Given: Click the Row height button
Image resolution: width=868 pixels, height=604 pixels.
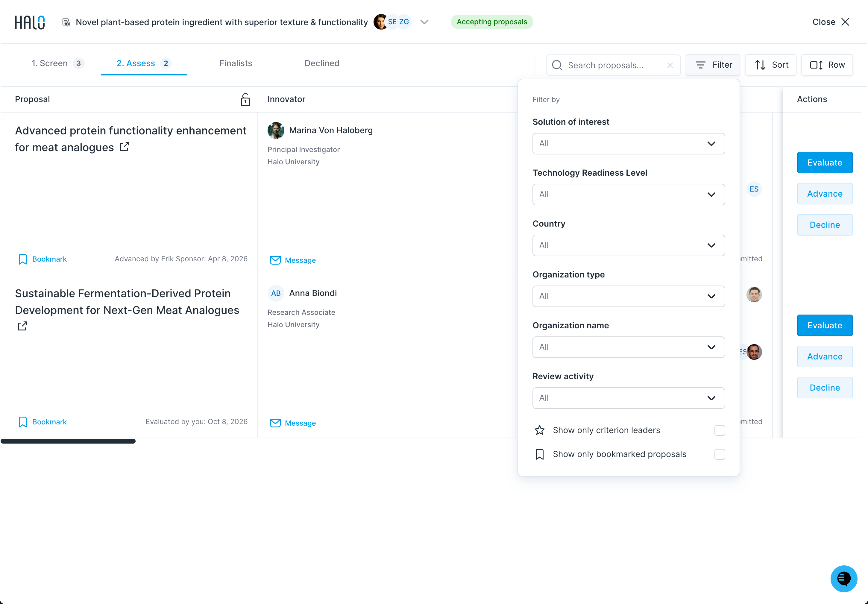Looking at the screenshot, I should [827, 65].
